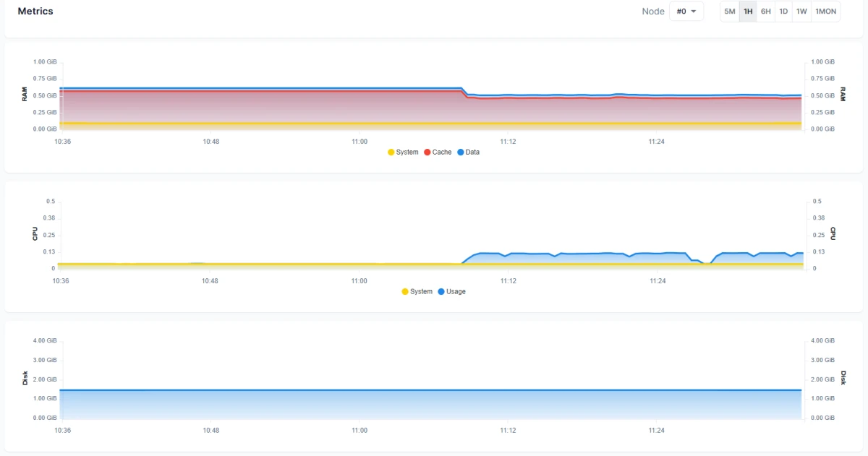Select the 1H time range

(748, 11)
